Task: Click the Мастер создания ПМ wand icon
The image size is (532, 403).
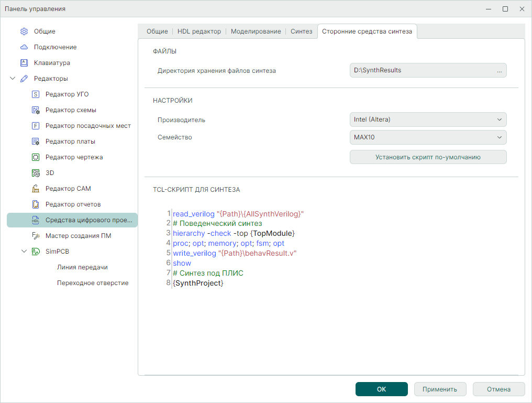Action: [x=36, y=236]
